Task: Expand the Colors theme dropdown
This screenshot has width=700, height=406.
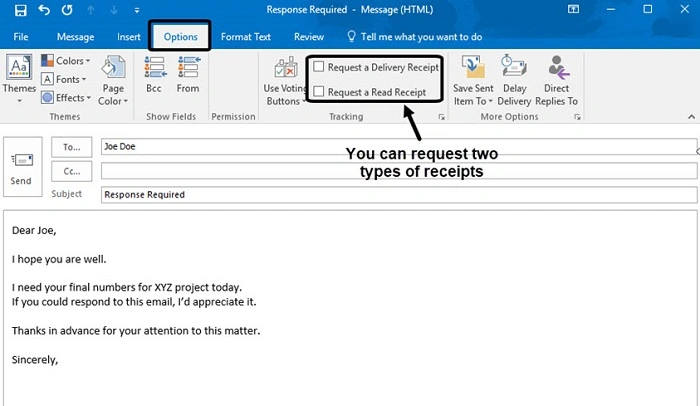Action: 66,61
